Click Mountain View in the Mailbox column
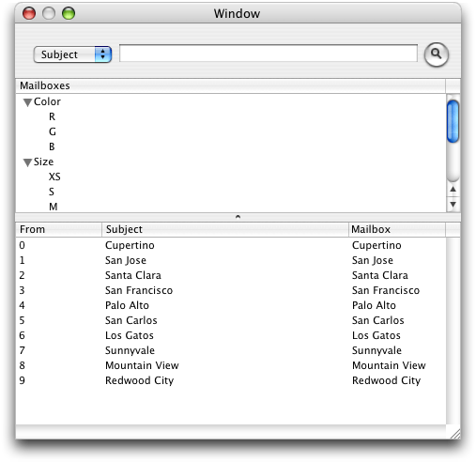The width and height of the screenshot is (476, 462). point(389,365)
